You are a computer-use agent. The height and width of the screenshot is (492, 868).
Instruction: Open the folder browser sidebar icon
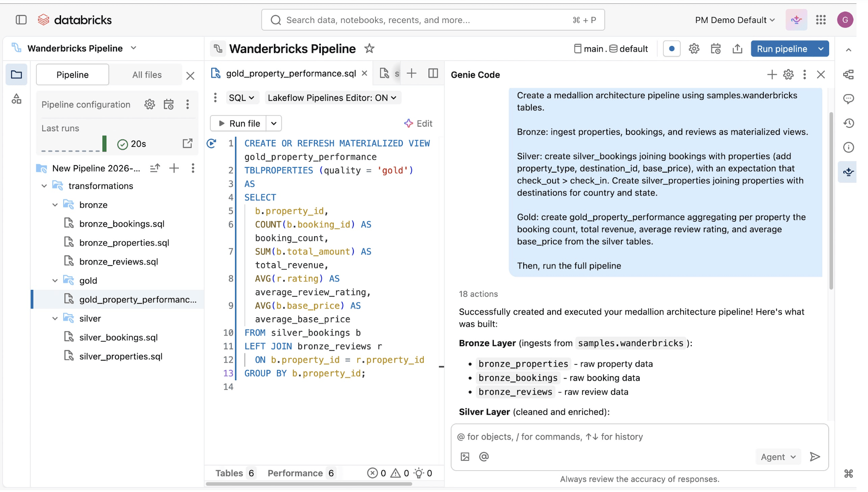coord(17,75)
